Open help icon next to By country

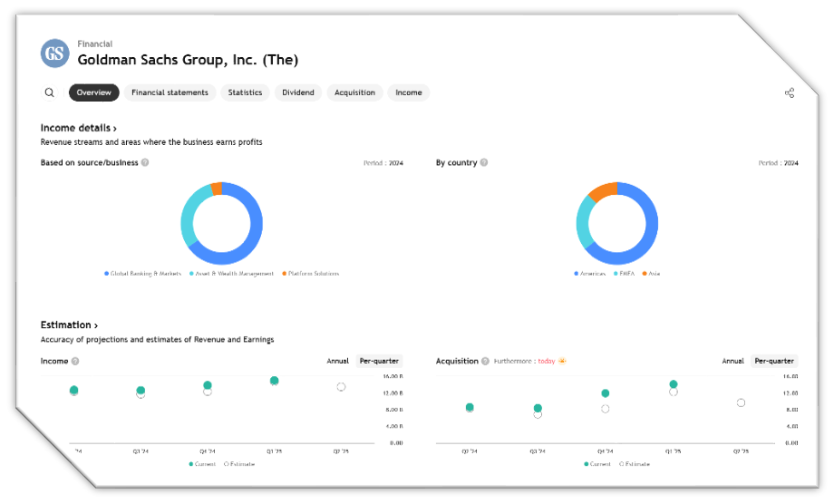484,162
